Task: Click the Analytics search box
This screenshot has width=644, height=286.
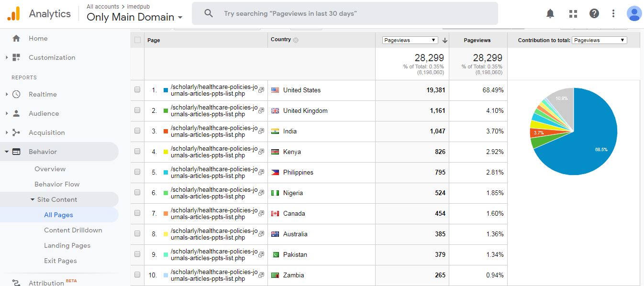Action: (x=344, y=13)
